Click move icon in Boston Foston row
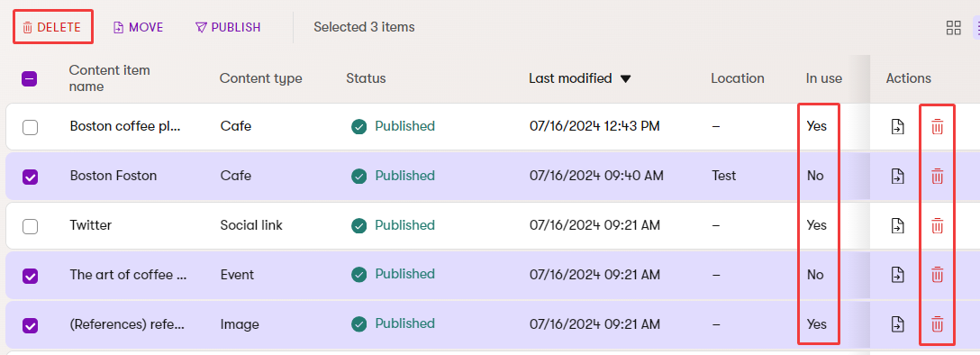 (897, 177)
